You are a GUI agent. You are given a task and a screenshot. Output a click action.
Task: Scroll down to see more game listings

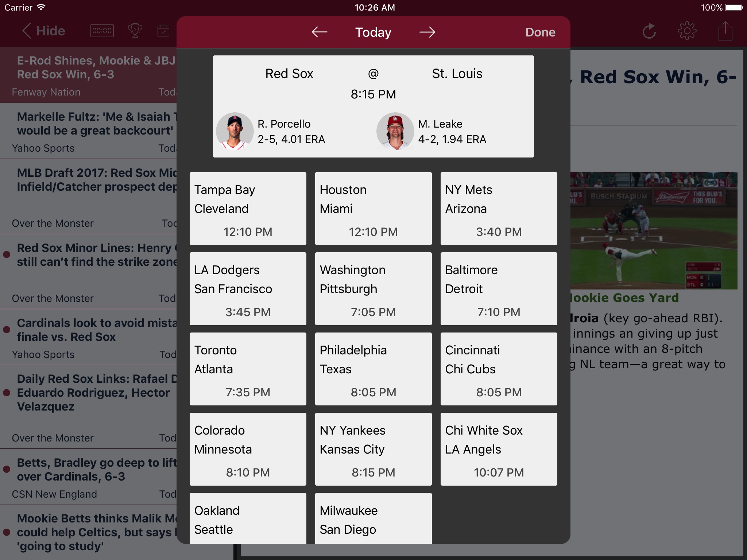tap(373, 354)
